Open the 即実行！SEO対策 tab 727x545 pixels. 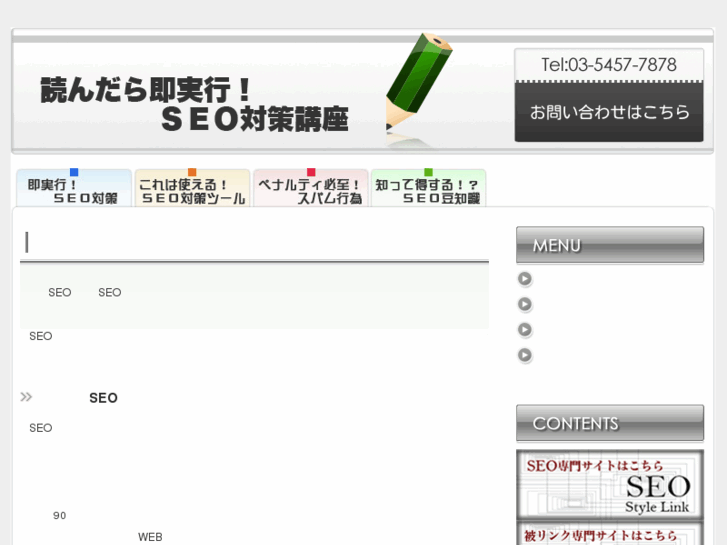click(x=74, y=188)
